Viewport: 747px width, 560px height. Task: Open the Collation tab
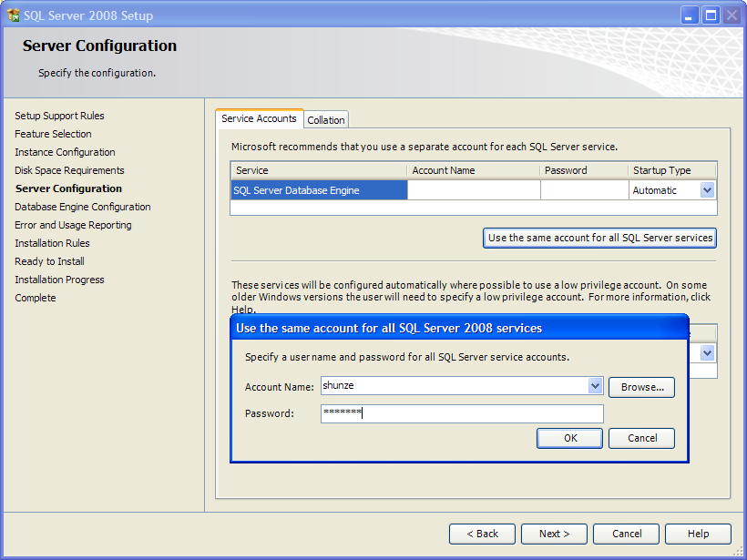point(326,120)
